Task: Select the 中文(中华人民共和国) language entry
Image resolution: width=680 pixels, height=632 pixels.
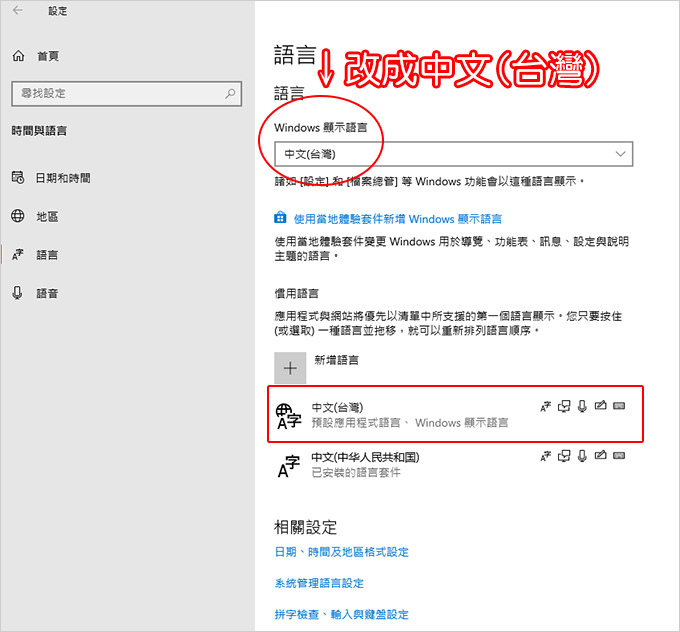Action: point(455,465)
